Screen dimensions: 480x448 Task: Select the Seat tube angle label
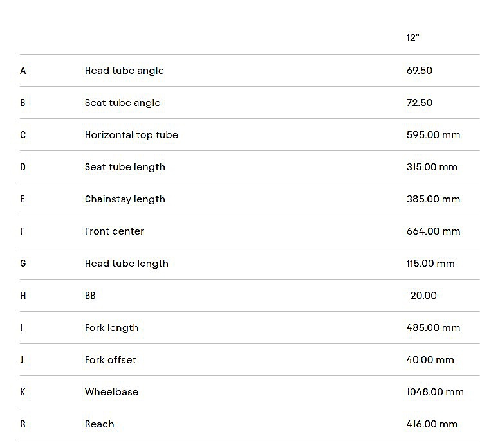(122, 103)
